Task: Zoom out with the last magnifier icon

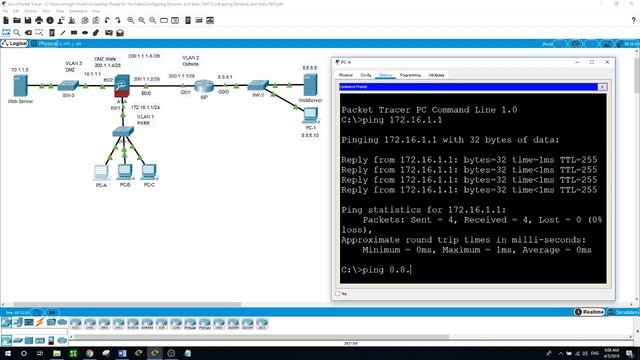Action: (153, 20)
